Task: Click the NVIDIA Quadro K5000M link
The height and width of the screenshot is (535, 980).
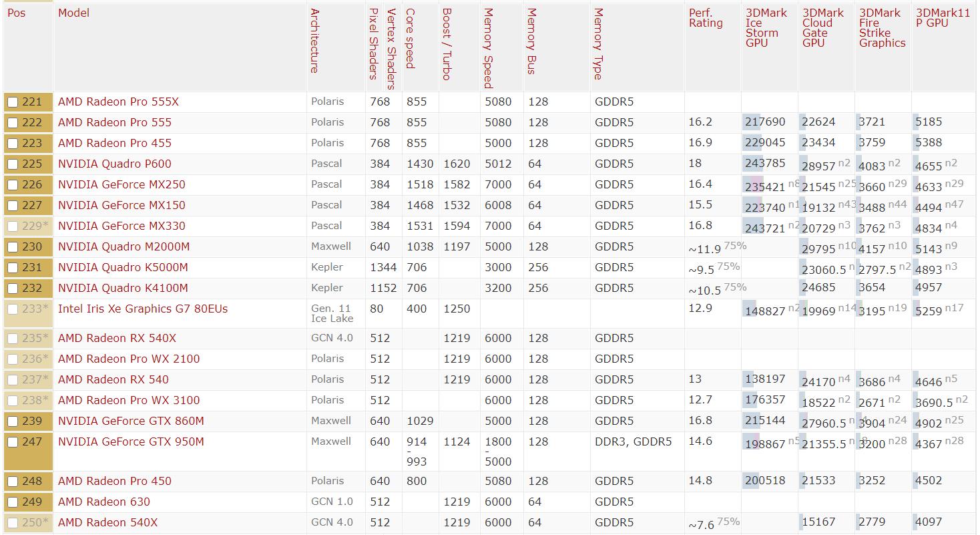Action: pos(123,268)
